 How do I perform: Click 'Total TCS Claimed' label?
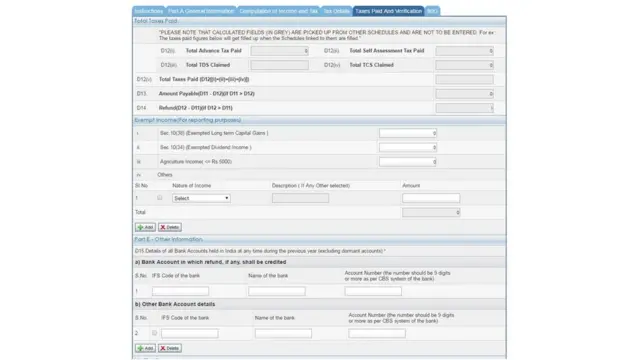tap(371, 65)
